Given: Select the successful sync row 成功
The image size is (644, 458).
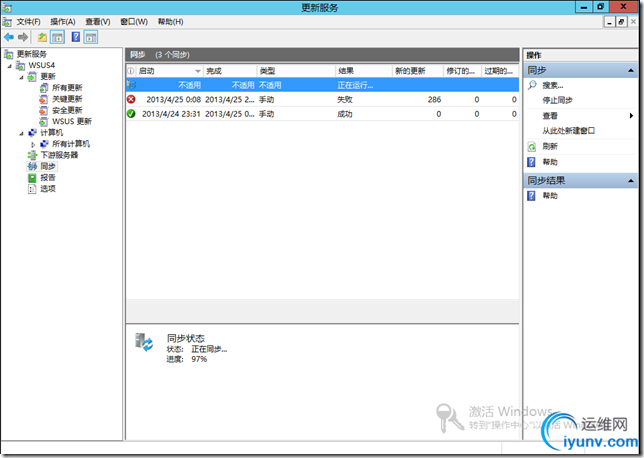Looking at the screenshot, I should [x=322, y=114].
